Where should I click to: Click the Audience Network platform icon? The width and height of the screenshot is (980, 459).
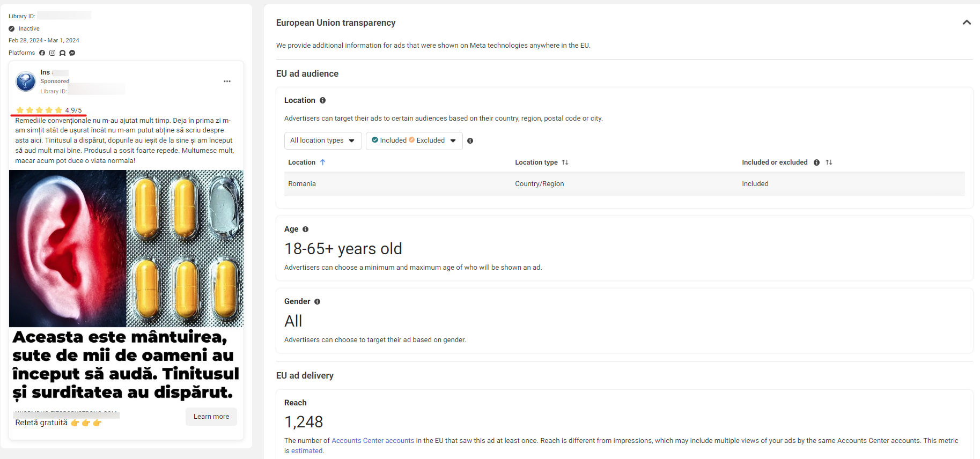coord(62,53)
